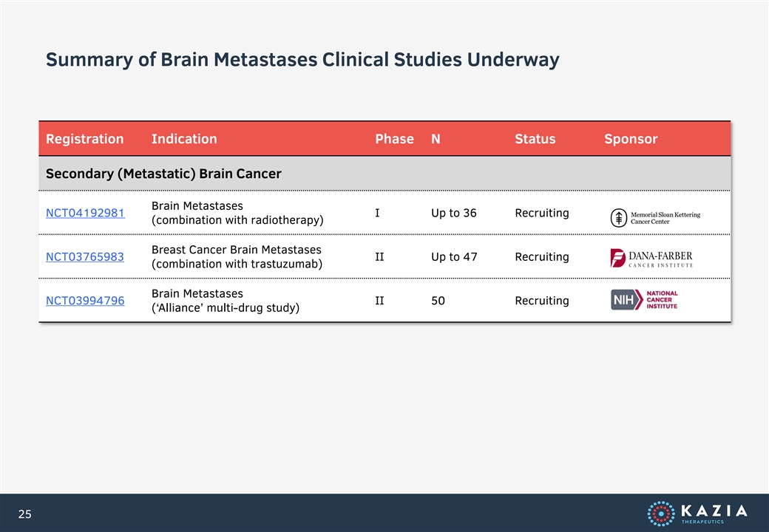Select the Secondary (Metastatic) Brain Cancer row

[384, 174]
